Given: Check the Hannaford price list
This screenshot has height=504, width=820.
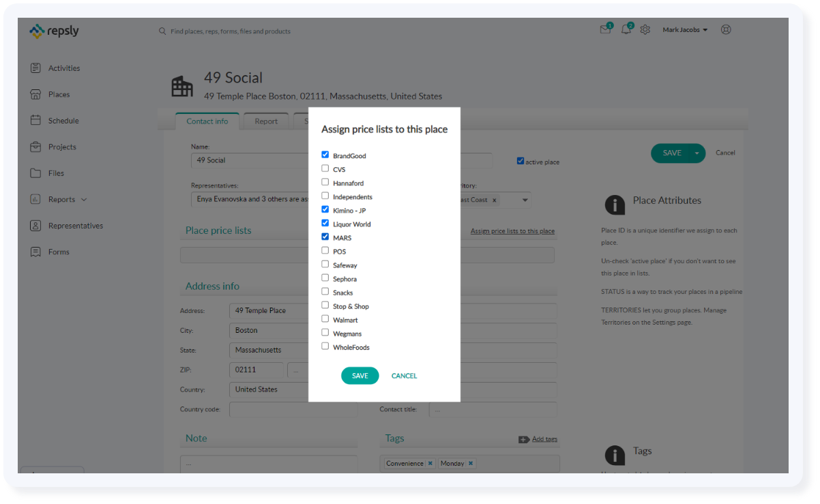Looking at the screenshot, I should pyautogui.click(x=325, y=182).
